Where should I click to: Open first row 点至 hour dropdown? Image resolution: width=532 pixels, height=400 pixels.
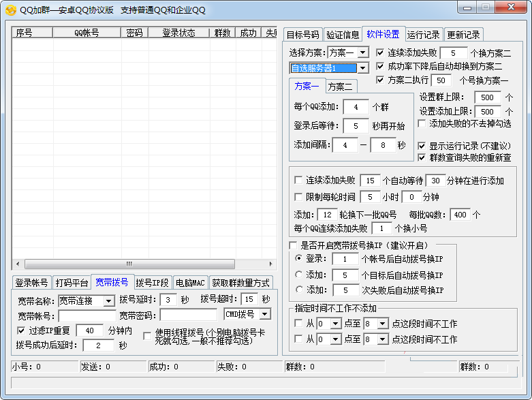382,324
